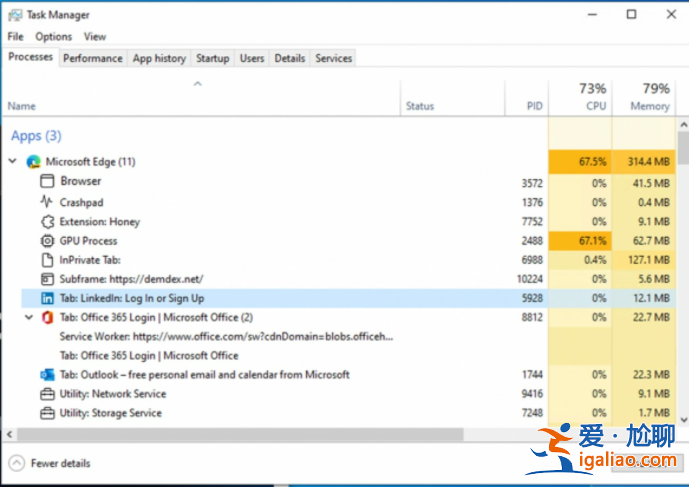Click the Microsoft Edge app icon
This screenshot has width=689, height=487.
point(33,162)
